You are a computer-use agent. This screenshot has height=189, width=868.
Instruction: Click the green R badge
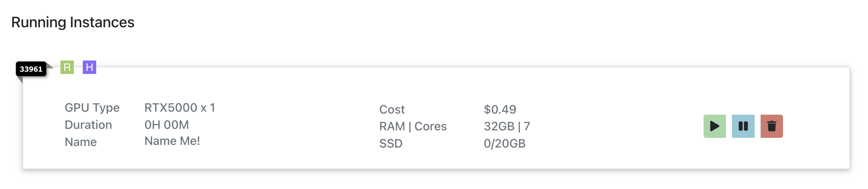coord(67,67)
